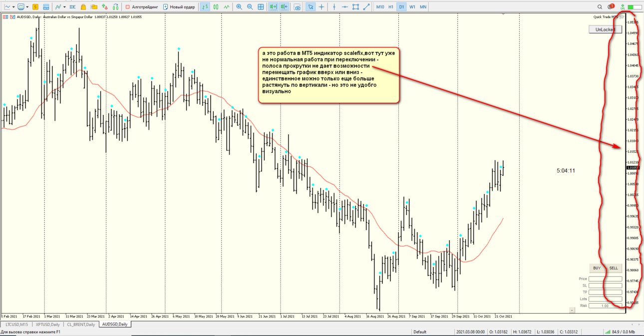Open the chart profiles icon
Viewport: 644px width, 336px height.
[21, 7]
